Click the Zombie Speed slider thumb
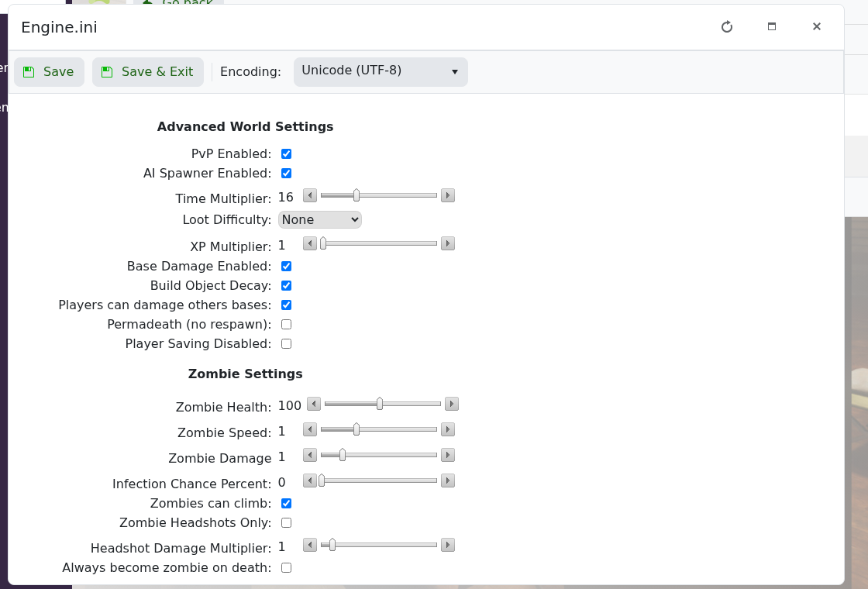The width and height of the screenshot is (868, 589). click(x=356, y=429)
